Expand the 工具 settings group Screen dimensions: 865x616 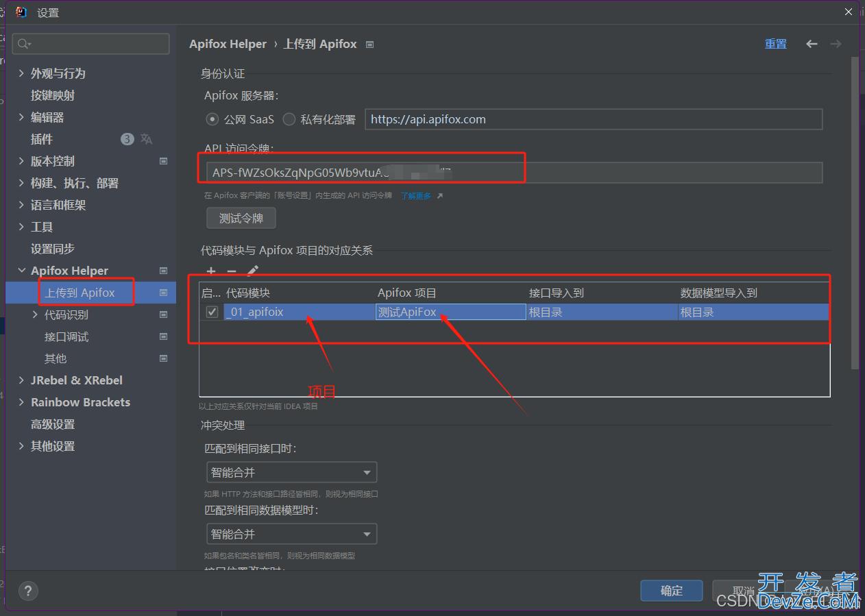click(21, 227)
